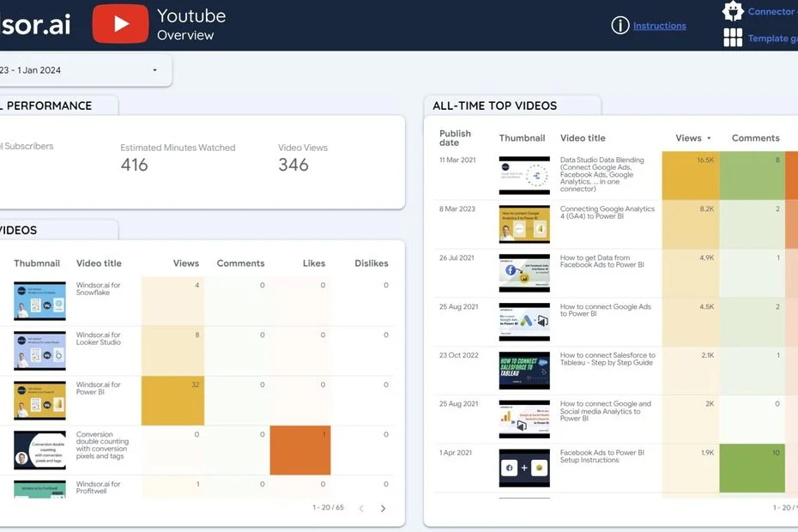Go to next page of videos table
Screen dimensions: 798x532
point(384,508)
